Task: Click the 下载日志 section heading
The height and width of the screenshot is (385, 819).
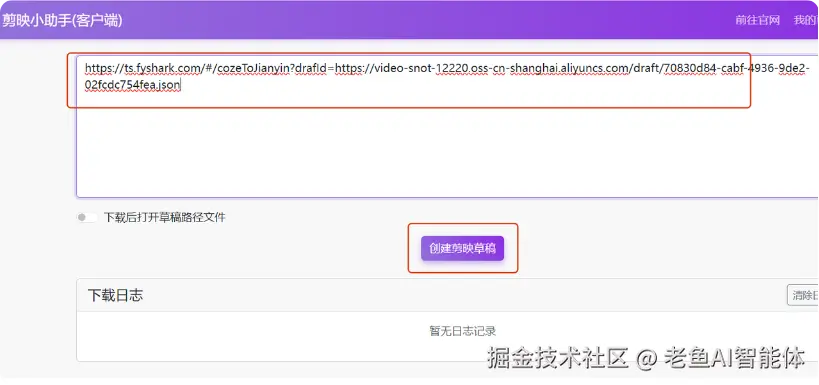Action: 115,296
